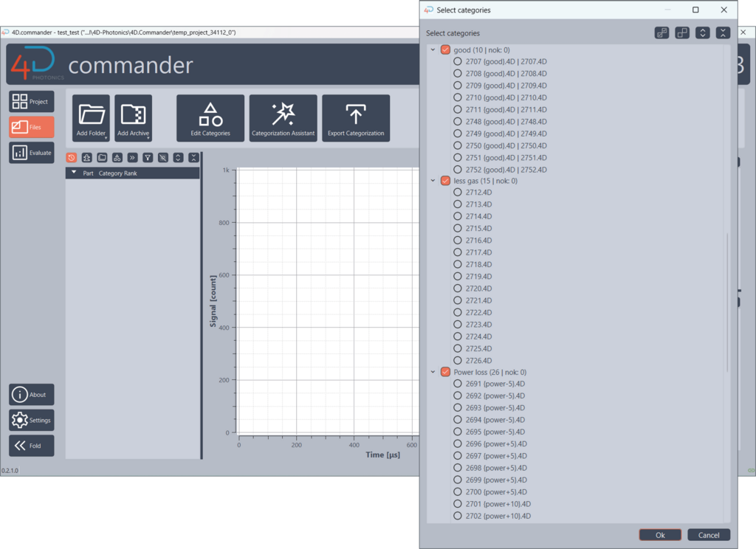Collapse the 'good' category tree node
Viewport: 756px width, 549px height.
point(433,49)
